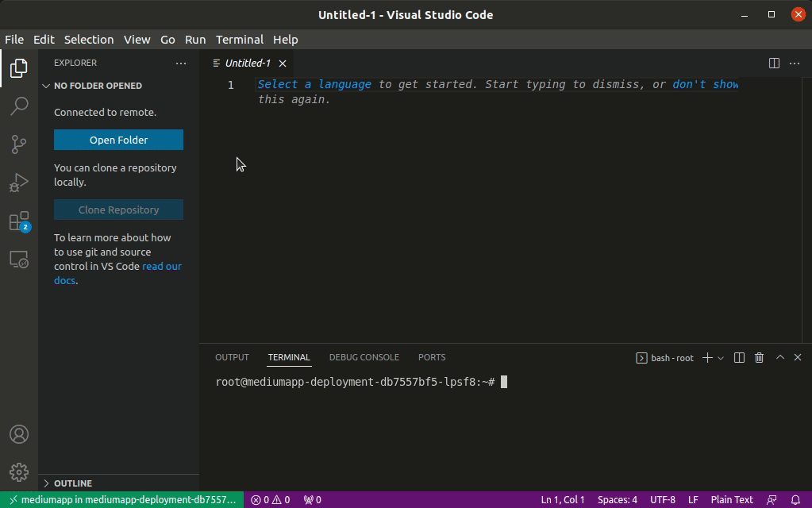Split the terminal pane
The height and width of the screenshot is (508, 812).
coord(739,358)
